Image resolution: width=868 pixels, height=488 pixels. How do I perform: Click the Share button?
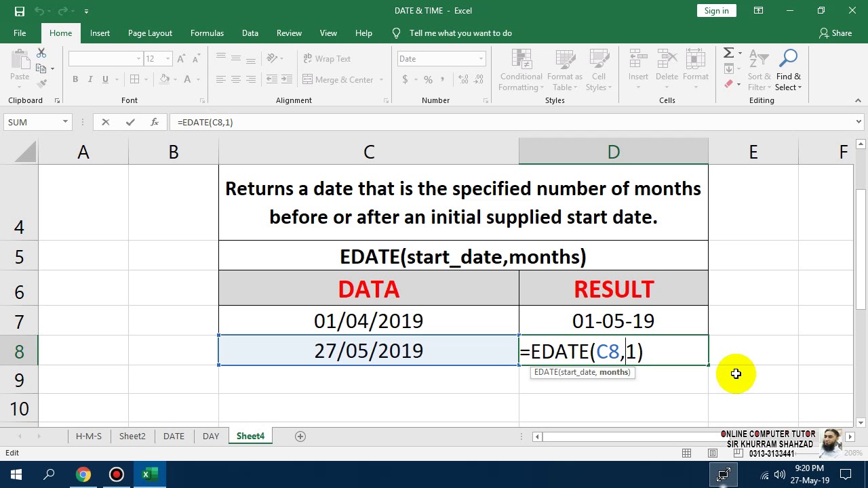835,33
